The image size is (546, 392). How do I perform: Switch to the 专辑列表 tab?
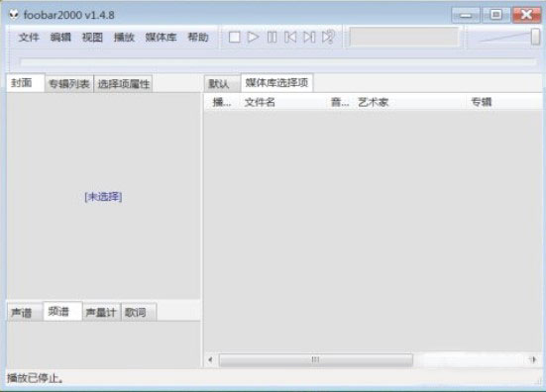click(x=69, y=84)
